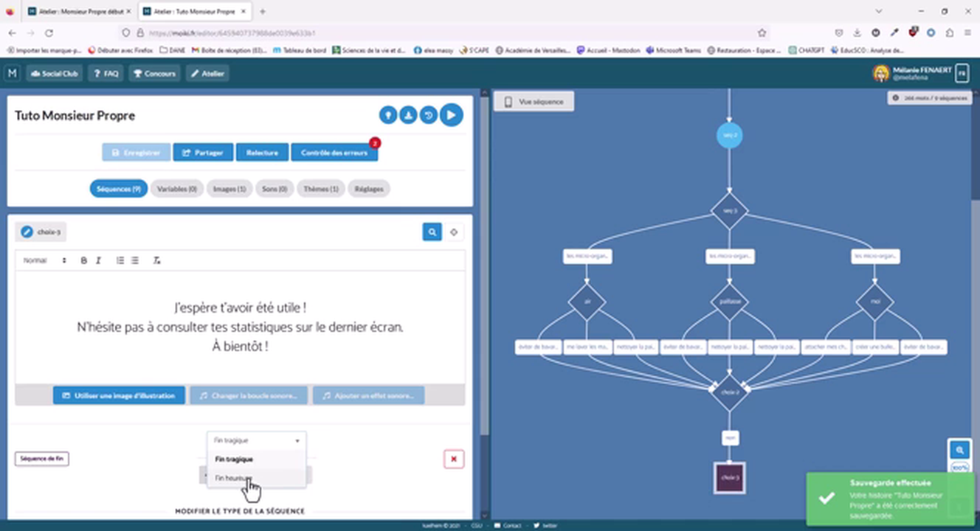Select the choix-3 end node in graph
Viewport: 980px width, 531px height.
pyautogui.click(x=729, y=478)
